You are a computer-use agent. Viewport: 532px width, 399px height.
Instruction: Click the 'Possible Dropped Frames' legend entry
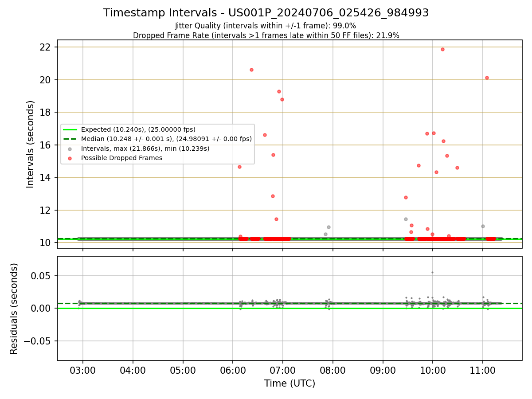[122, 158]
